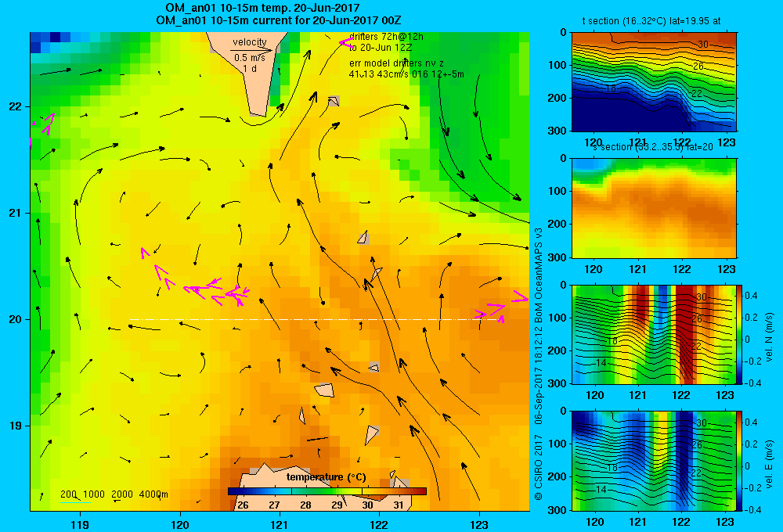Click the 'err model drifters nv z' text

[396, 63]
